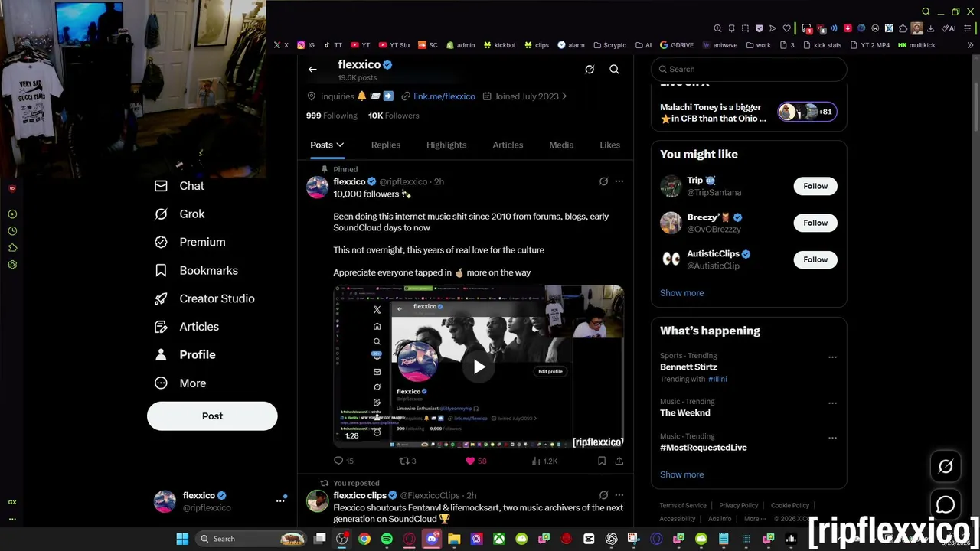
Task: Open the $crypto bookmarks folder
Action: [609, 45]
